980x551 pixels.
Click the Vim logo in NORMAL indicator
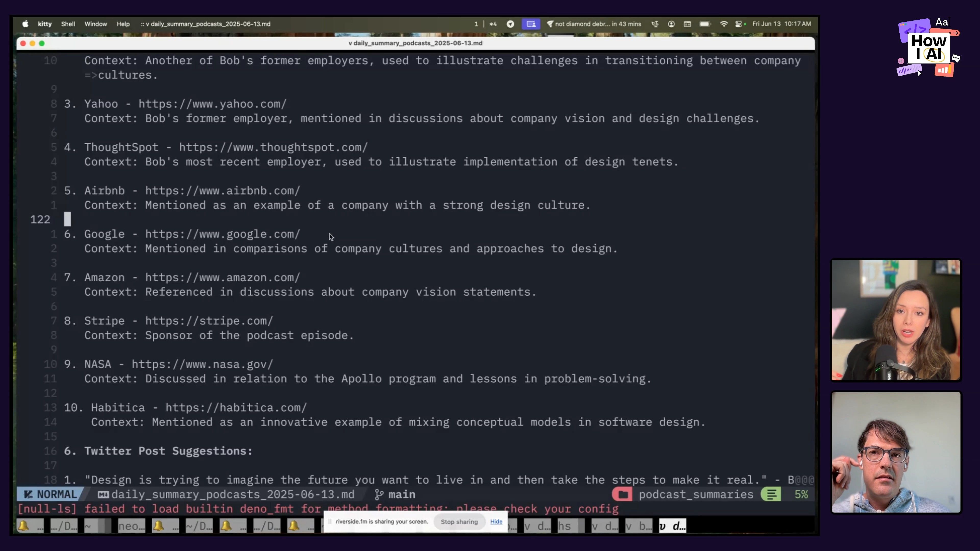[x=28, y=494]
